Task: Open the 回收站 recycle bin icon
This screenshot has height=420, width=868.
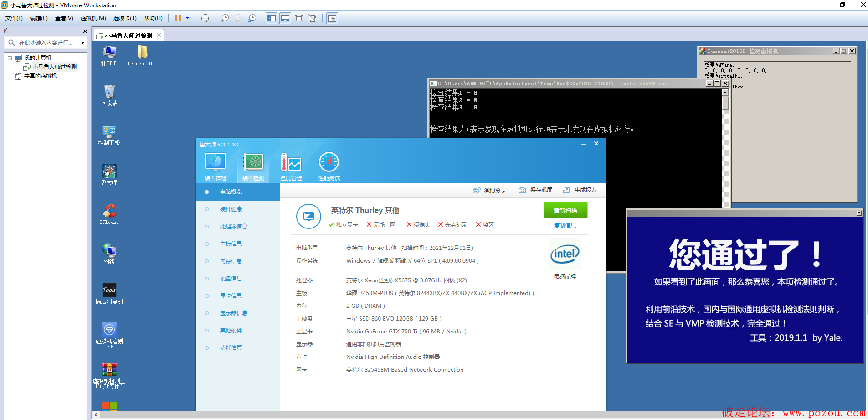Action: click(x=109, y=95)
